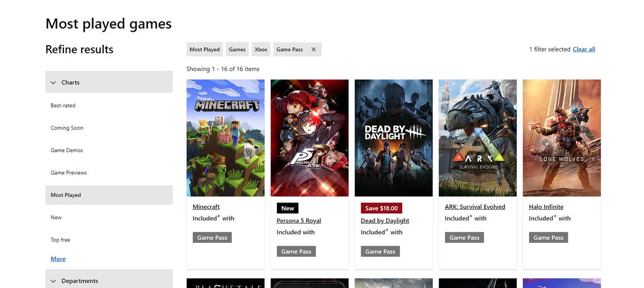Screen dimensions: 644x288
Task: Select the Game Demos chart filter
Action: click(67, 150)
